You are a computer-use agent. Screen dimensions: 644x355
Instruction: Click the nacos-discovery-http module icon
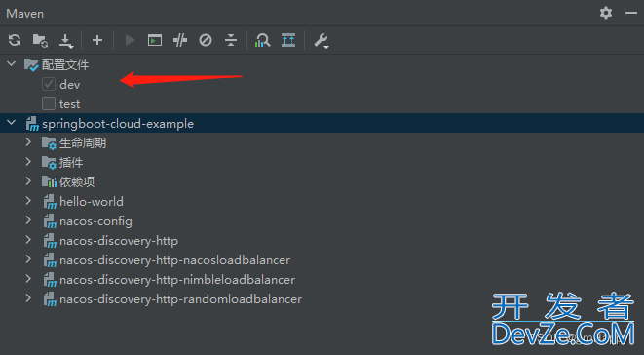[50, 241]
